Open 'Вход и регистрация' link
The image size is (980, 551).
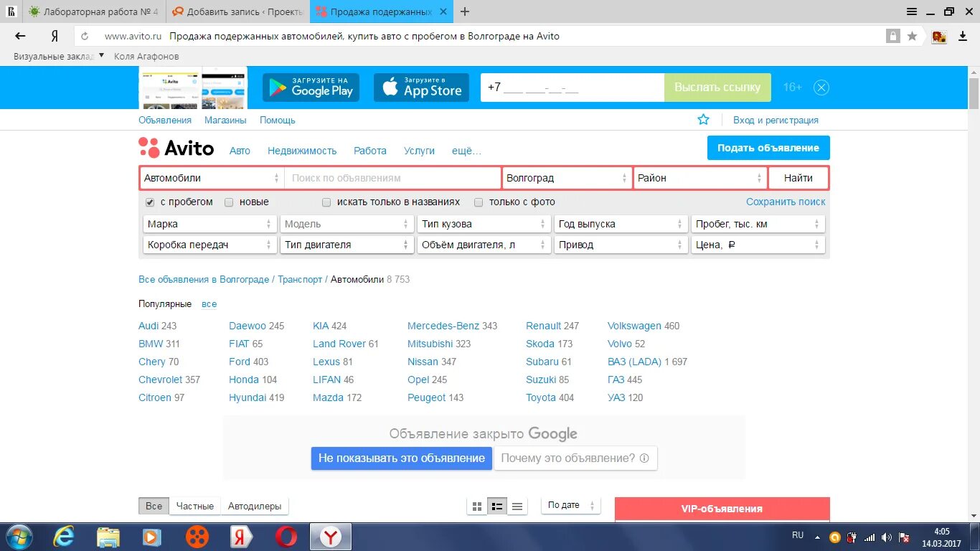click(776, 121)
